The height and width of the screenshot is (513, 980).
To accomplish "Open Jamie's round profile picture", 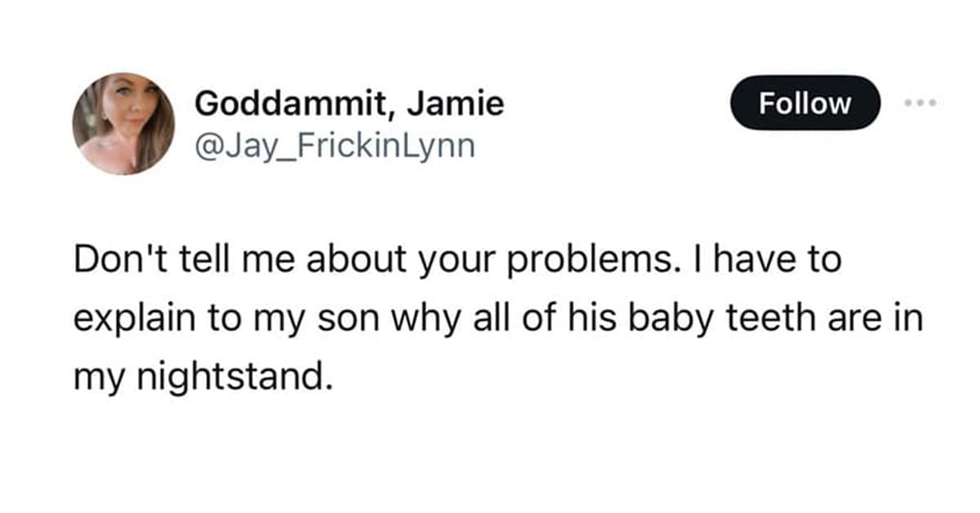I will [123, 123].
